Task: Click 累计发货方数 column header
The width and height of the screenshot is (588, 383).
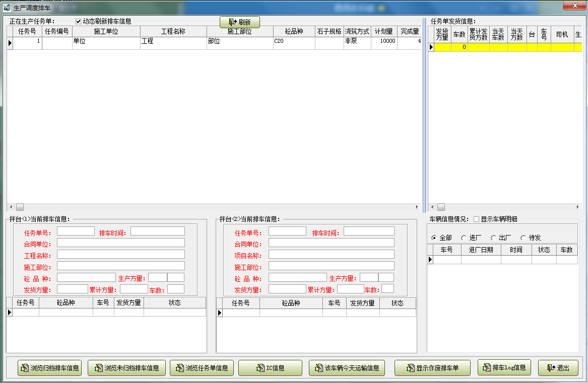Action: click(x=478, y=35)
